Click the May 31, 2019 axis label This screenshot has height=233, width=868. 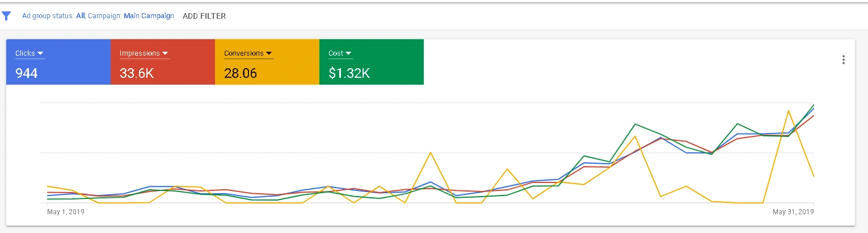point(794,212)
